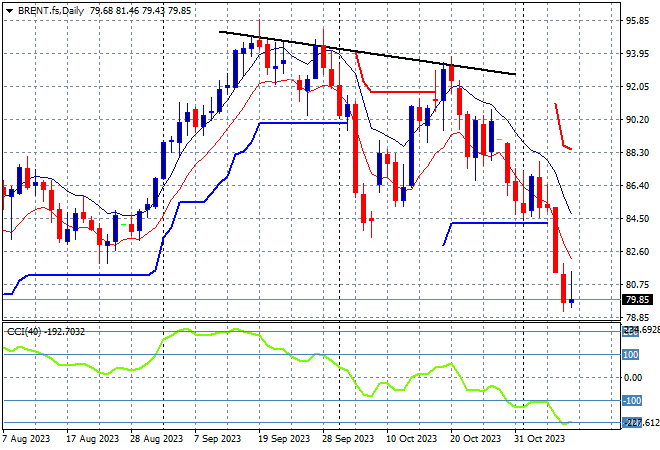Click the 86.40 price axis label
Screen dimensions: 660x450
637,186
